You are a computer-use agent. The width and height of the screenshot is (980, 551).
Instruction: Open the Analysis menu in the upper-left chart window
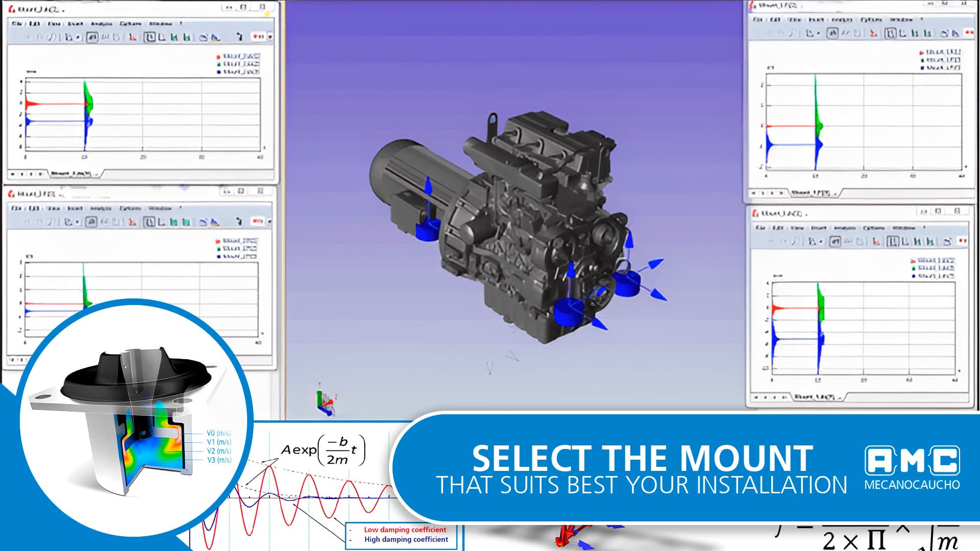click(102, 23)
